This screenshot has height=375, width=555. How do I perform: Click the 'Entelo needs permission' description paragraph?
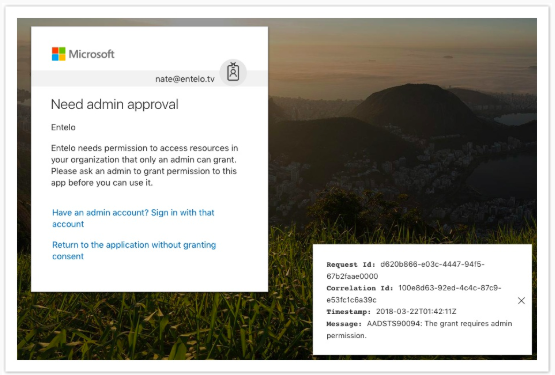[144, 165]
